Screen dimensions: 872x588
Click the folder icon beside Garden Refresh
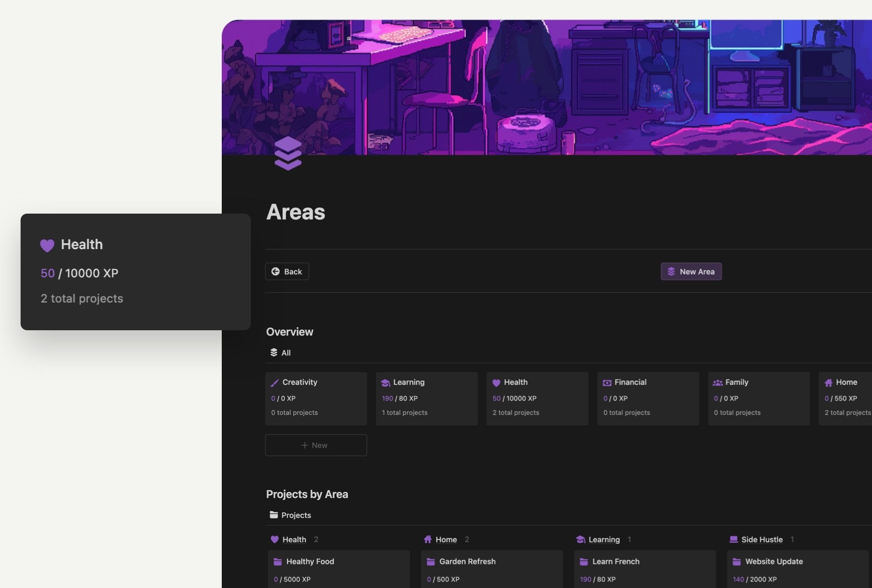(x=430, y=561)
